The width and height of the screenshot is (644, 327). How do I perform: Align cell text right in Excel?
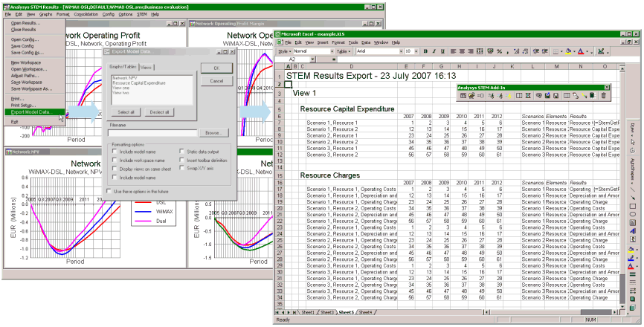(x=470, y=51)
